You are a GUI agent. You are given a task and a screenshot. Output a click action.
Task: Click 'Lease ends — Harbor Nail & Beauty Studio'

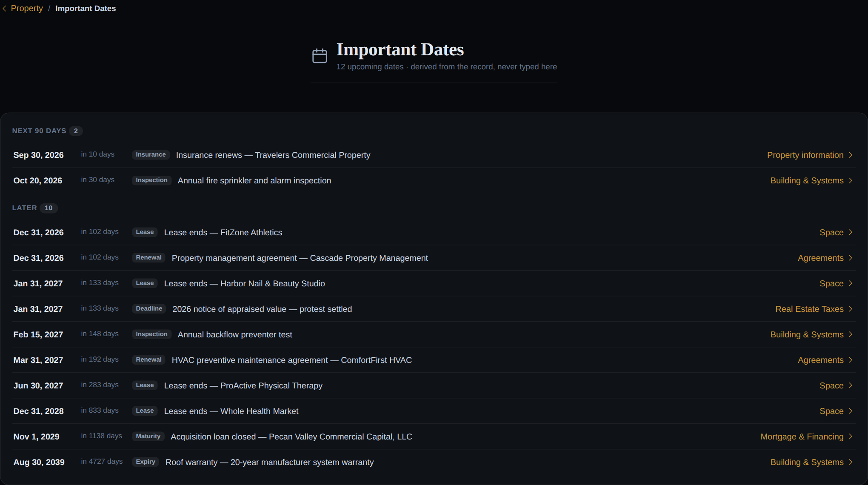tap(245, 284)
